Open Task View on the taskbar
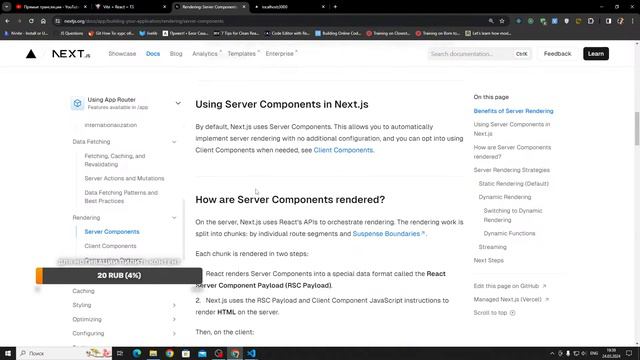 (x=120, y=353)
